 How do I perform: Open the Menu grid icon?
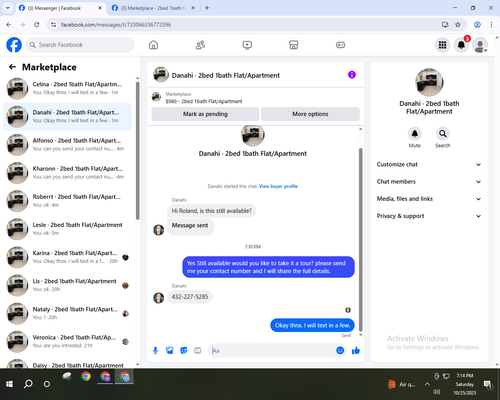[x=442, y=45]
